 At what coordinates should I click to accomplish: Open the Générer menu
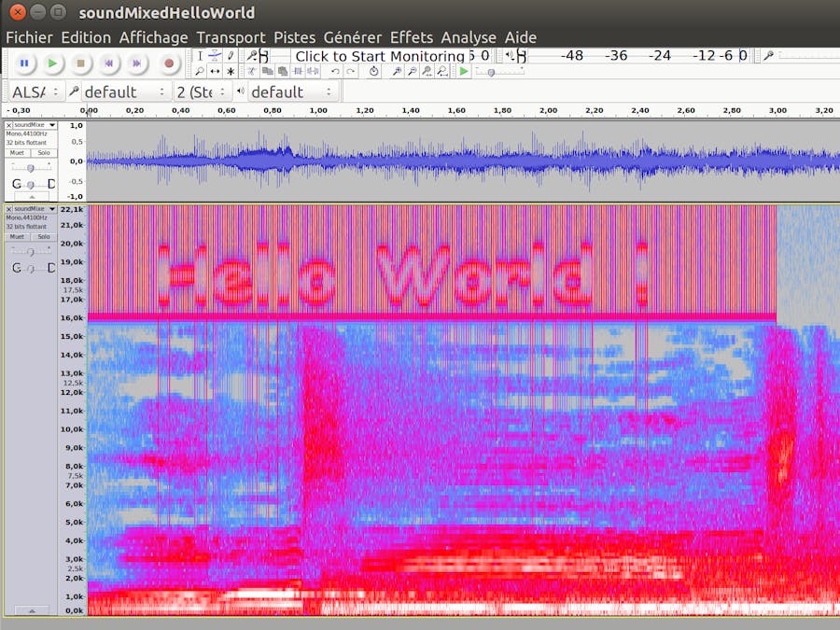coord(353,37)
